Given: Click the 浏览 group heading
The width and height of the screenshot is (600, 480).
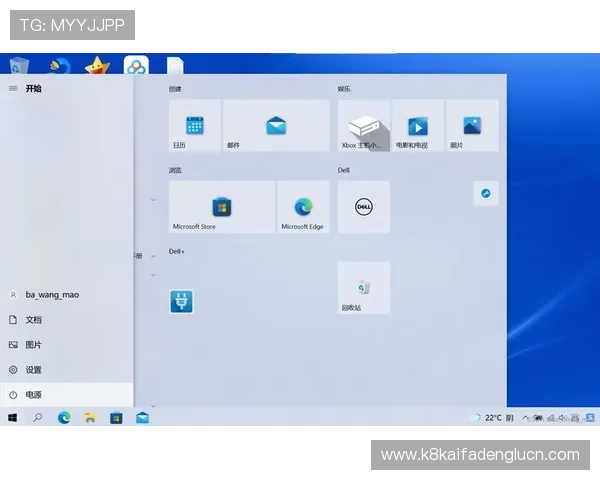Looking at the screenshot, I should point(175,170).
